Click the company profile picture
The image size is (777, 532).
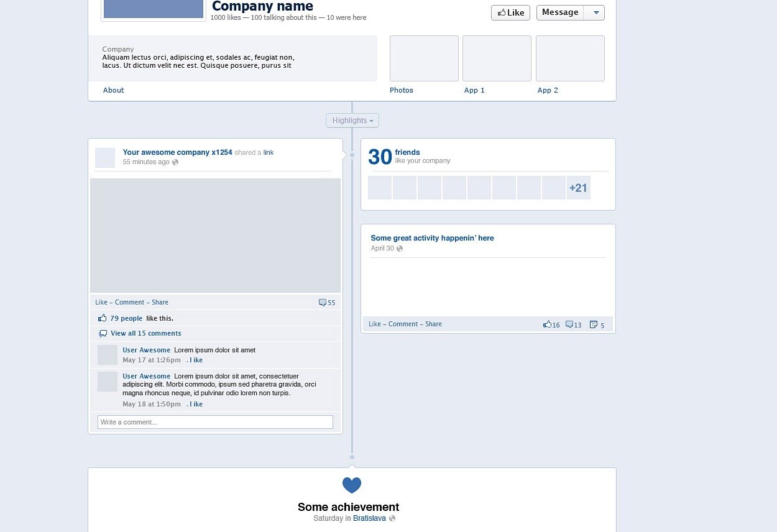point(154,9)
